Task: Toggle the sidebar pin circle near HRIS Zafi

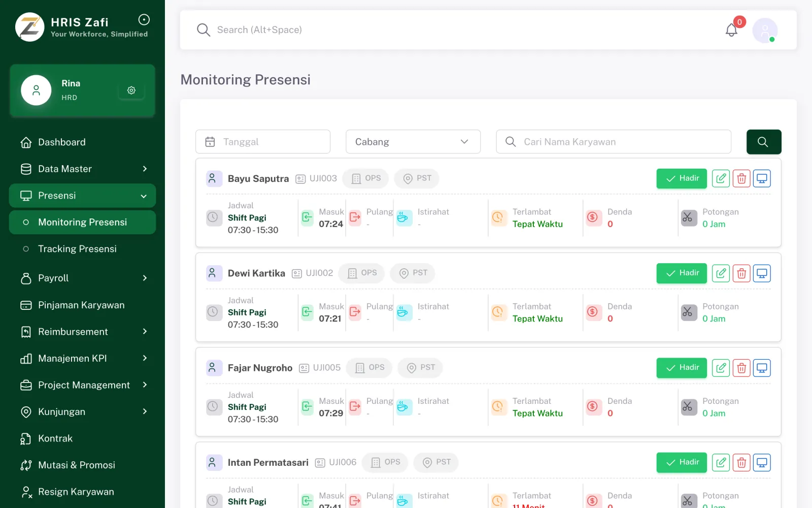Action: point(144,20)
